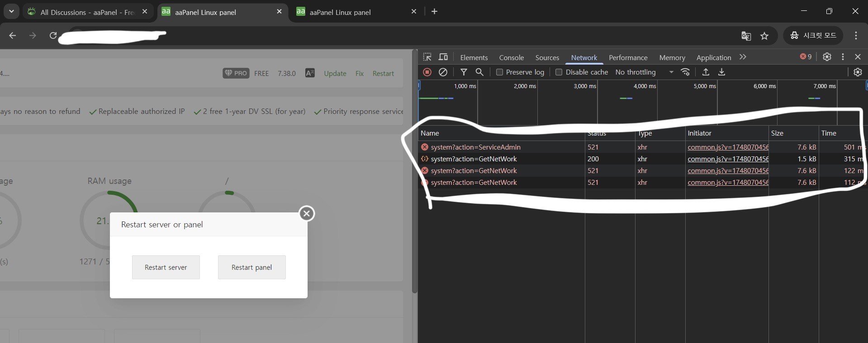Clear the network log
This screenshot has width=868, height=343.
point(443,72)
